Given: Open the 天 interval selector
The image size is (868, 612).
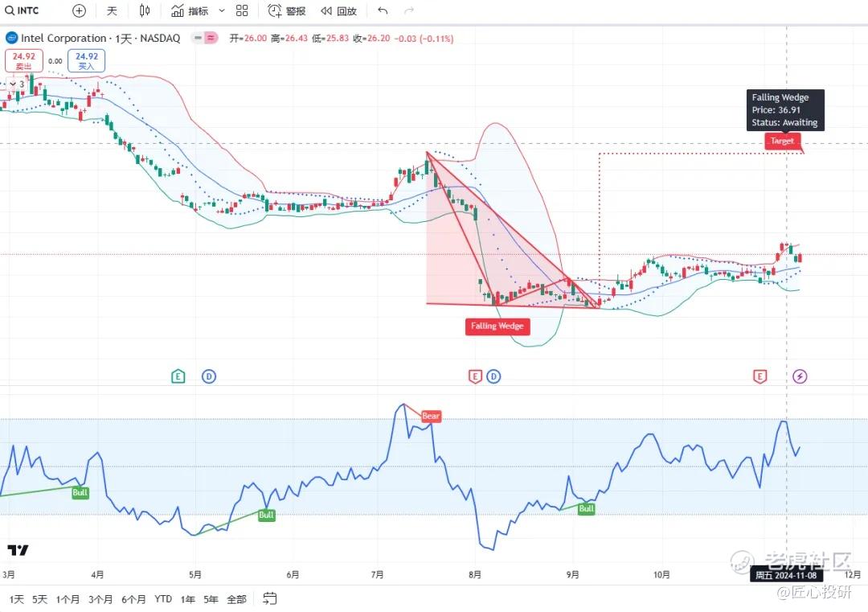Looking at the screenshot, I should tap(112, 10).
